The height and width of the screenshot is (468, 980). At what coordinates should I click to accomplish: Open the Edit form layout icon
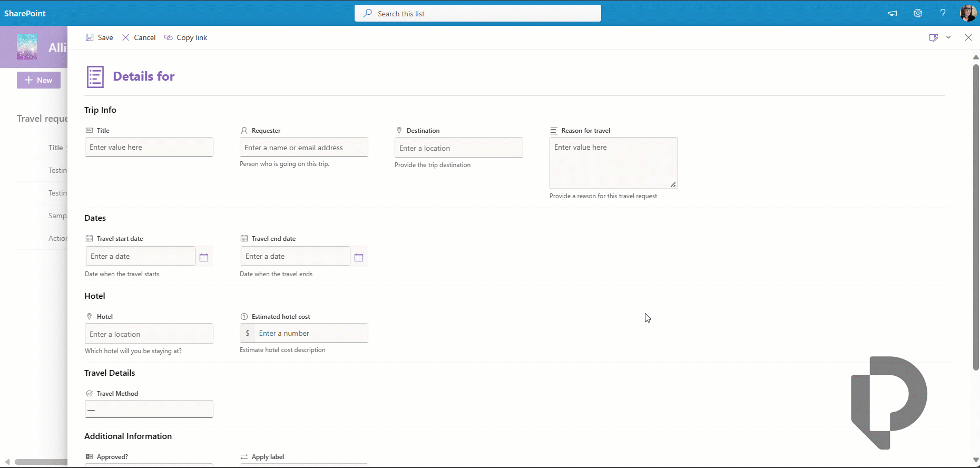[x=933, y=37]
